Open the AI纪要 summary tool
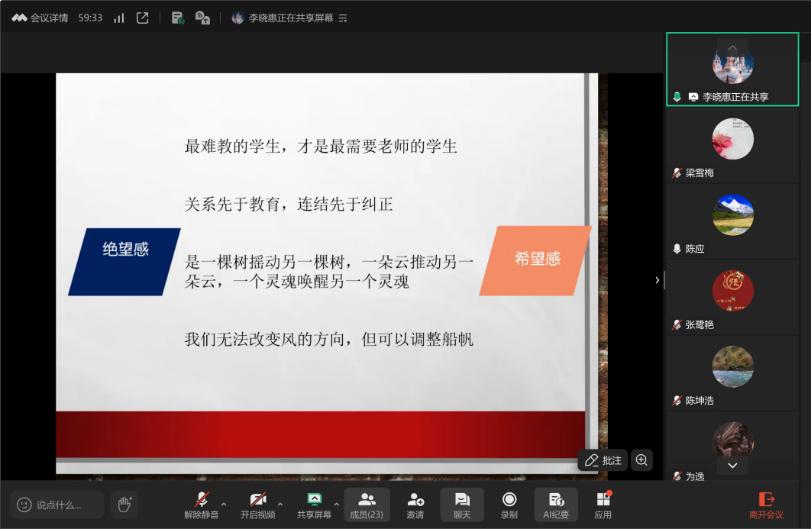811x529 pixels. [556, 504]
